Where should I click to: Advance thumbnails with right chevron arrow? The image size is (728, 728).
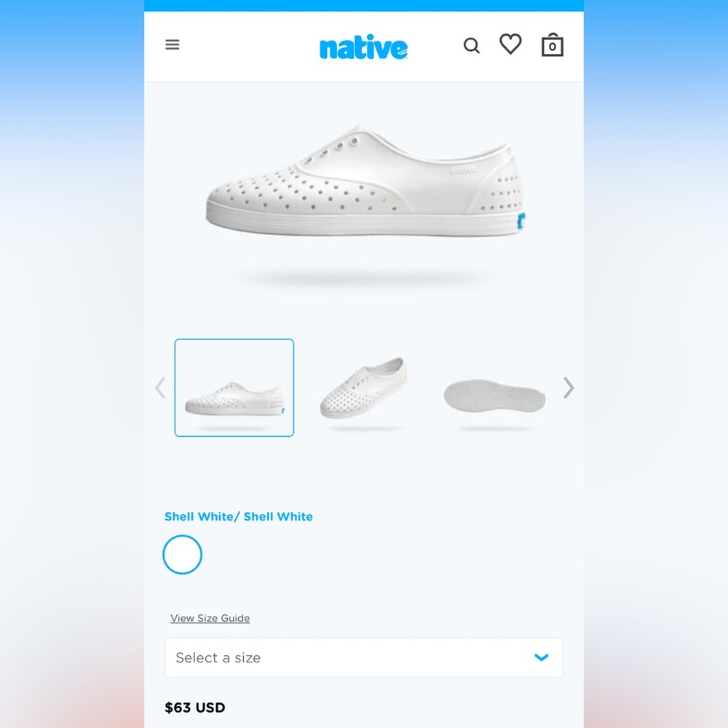point(569,388)
